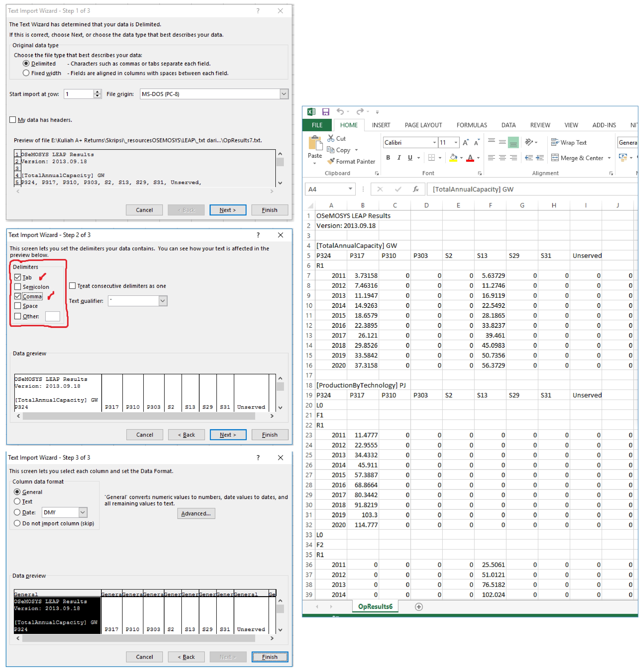This screenshot has height=670, width=644.
Task: Open the File origin dropdown
Action: tap(284, 94)
